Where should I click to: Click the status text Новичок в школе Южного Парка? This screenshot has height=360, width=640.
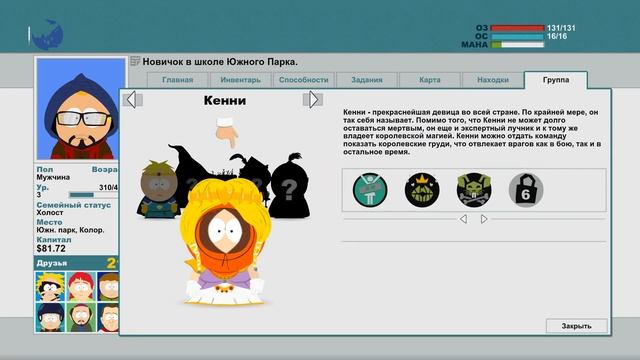click(x=220, y=62)
